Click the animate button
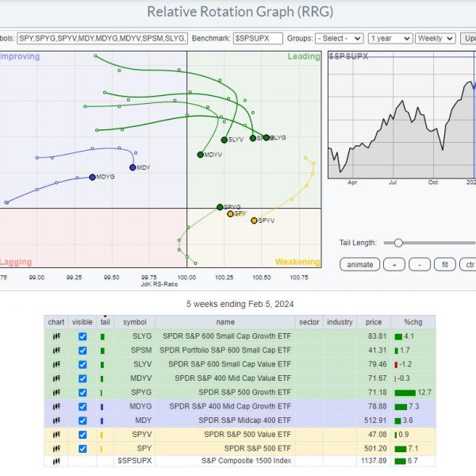The height and width of the screenshot is (476, 476). coord(359,264)
